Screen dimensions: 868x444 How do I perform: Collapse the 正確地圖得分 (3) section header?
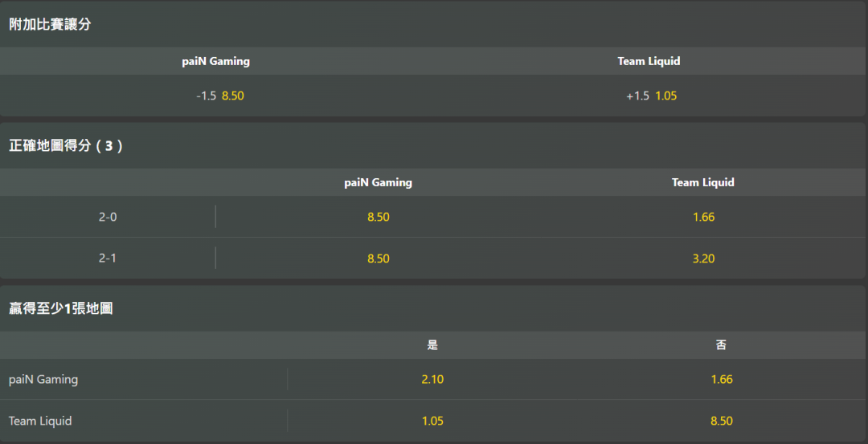pyautogui.click(x=66, y=146)
